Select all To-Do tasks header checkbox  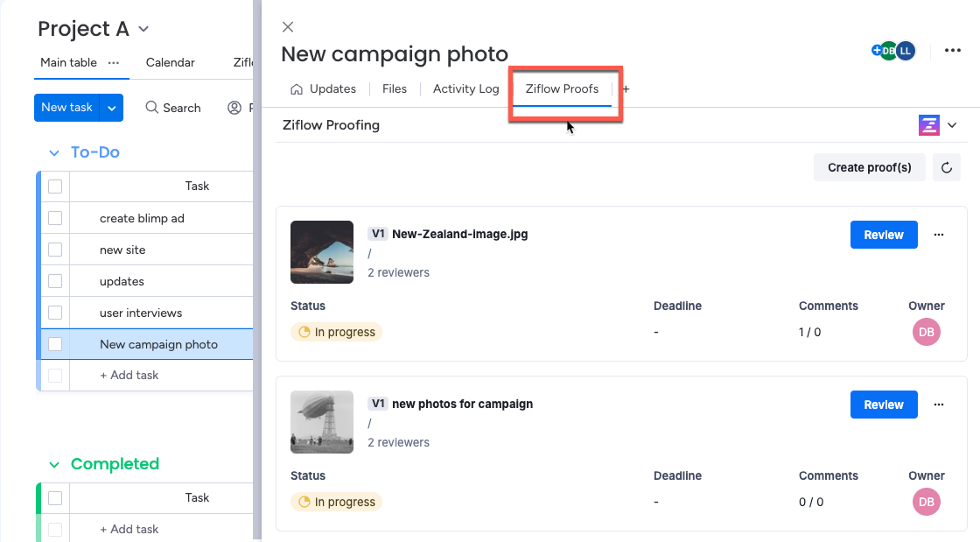[55, 186]
